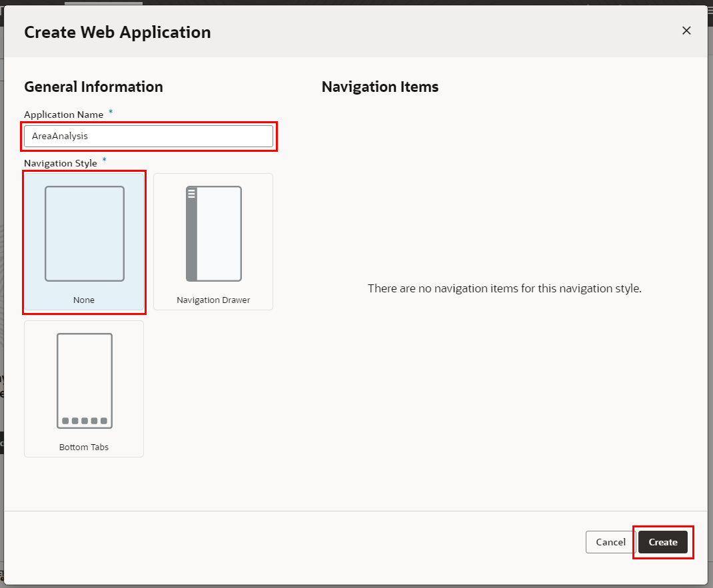Click the hamburger lines in drawer illustration
Screen dimensions: 713x588
(x=191, y=194)
